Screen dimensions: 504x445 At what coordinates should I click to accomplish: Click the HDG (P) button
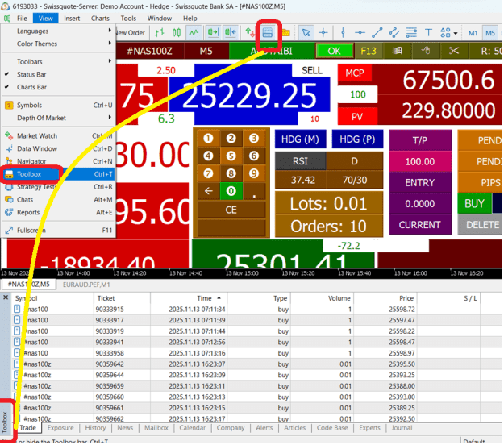click(357, 139)
